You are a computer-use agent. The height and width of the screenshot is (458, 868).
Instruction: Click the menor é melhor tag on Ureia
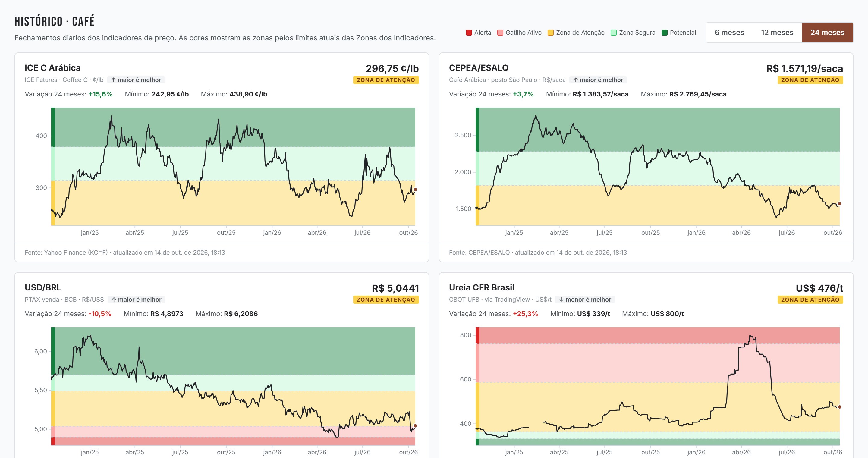coord(585,300)
